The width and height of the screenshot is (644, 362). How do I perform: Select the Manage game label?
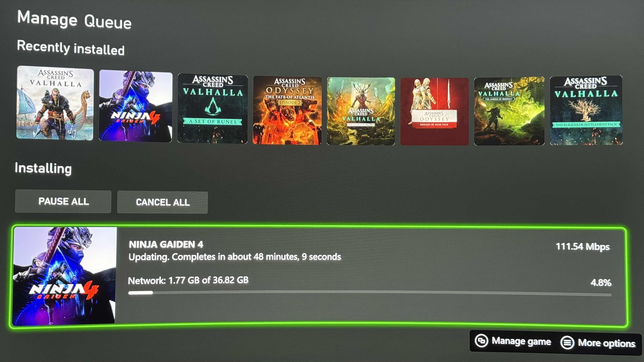coord(521,341)
